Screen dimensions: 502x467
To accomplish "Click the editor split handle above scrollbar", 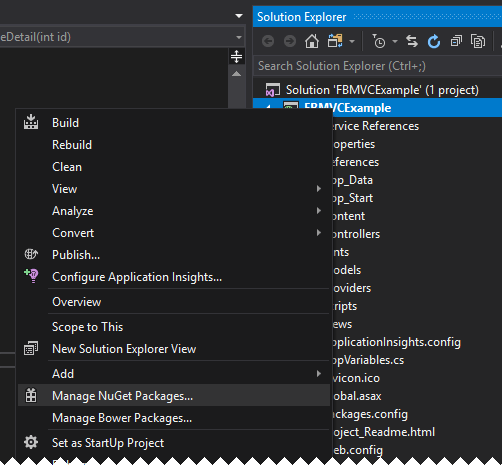I will pyautogui.click(x=236, y=56).
